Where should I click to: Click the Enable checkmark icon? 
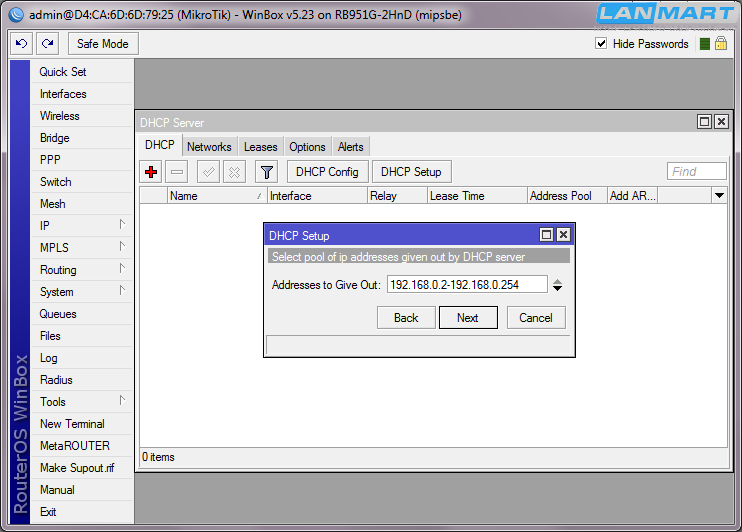click(x=208, y=172)
